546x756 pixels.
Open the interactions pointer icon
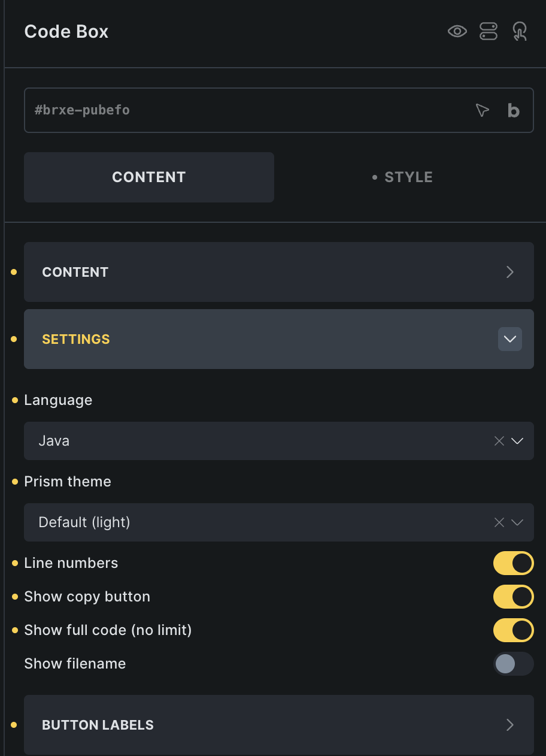pyautogui.click(x=520, y=32)
